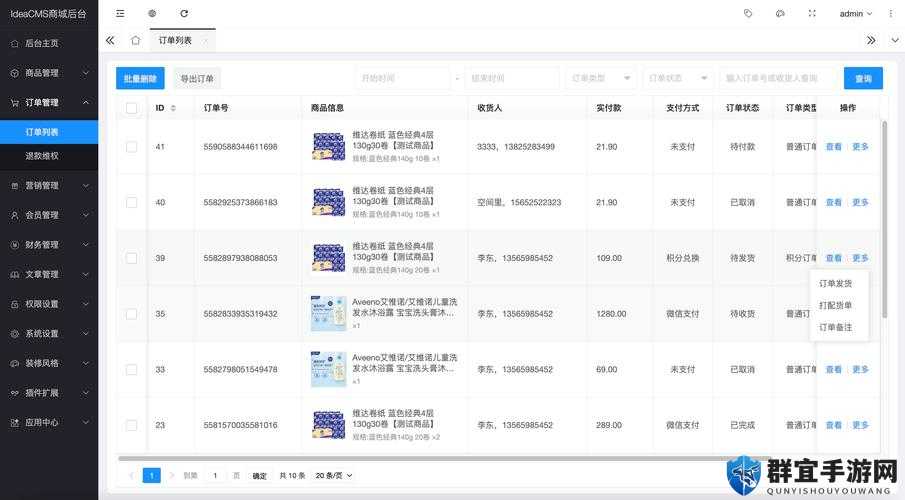
Task: Expand the 财务管理 menu
Action: pyautogui.click(x=49, y=245)
